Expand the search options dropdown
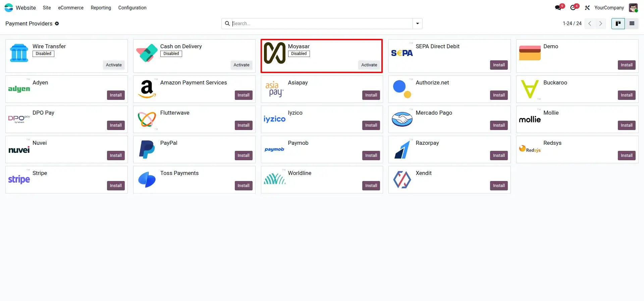This screenshot has width=644, height=301. pyautogui.click(x=418, y=23)
